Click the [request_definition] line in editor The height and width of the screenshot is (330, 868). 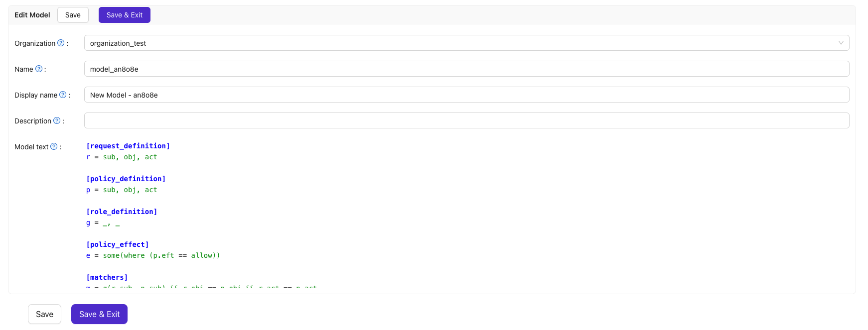pyautogui.click(x=128, y=146)
